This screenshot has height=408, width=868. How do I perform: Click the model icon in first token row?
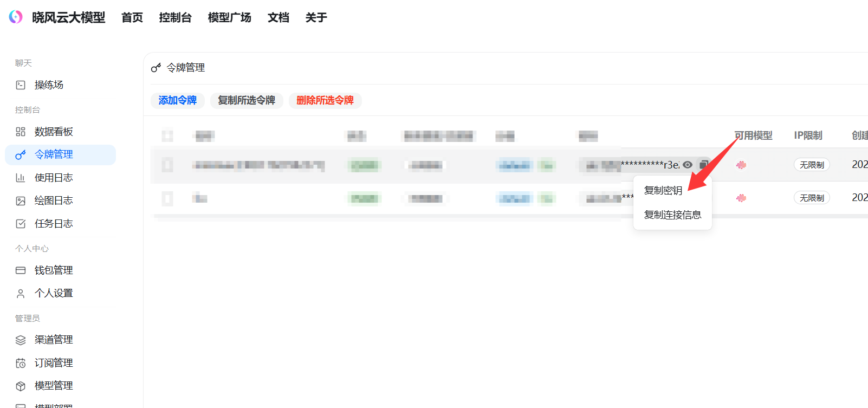click(741, 165)
